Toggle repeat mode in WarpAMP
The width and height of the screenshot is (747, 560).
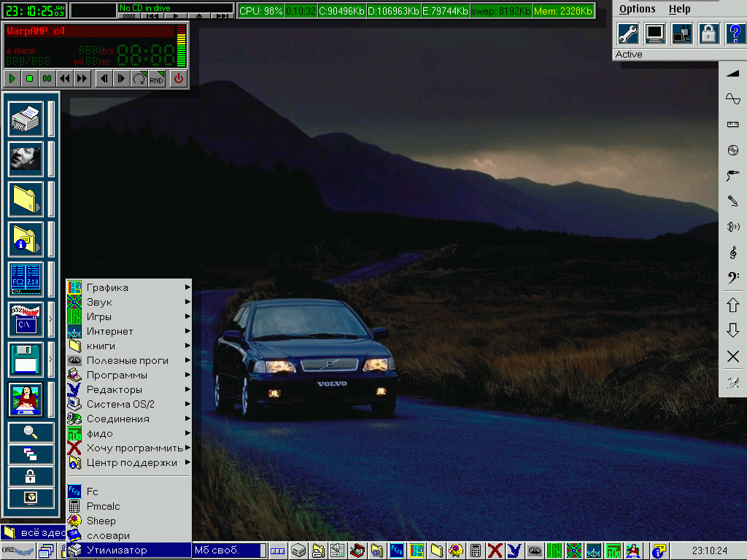tap(139, 79)
